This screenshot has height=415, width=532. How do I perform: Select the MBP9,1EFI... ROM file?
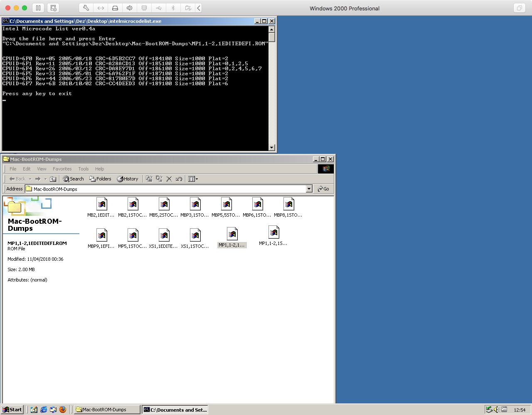coord(101,239)
